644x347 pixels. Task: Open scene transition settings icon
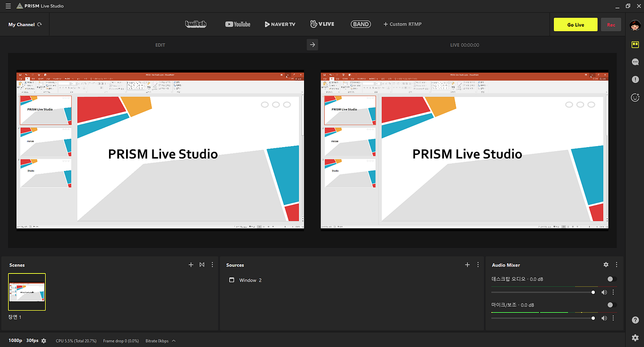point(202,265)
